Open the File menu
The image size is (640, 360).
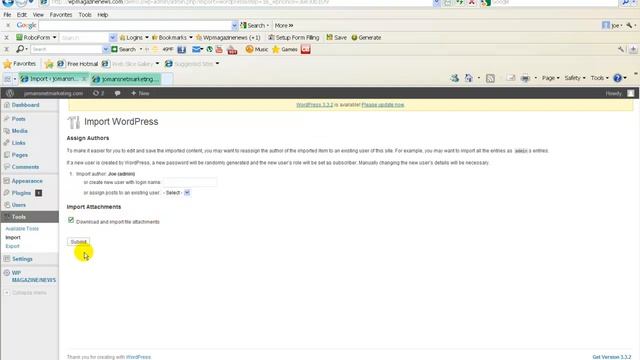(7, 15)
